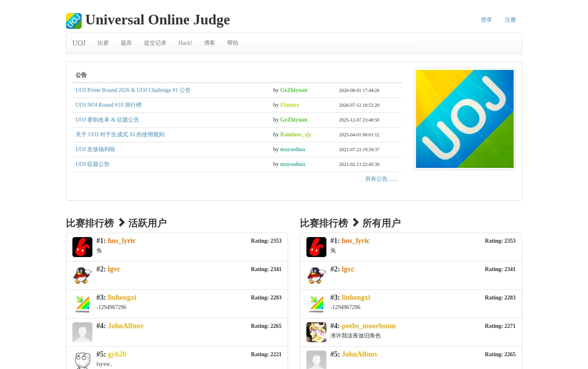Open liuhengxi username in all users ranking

click(x=356, y=297)
